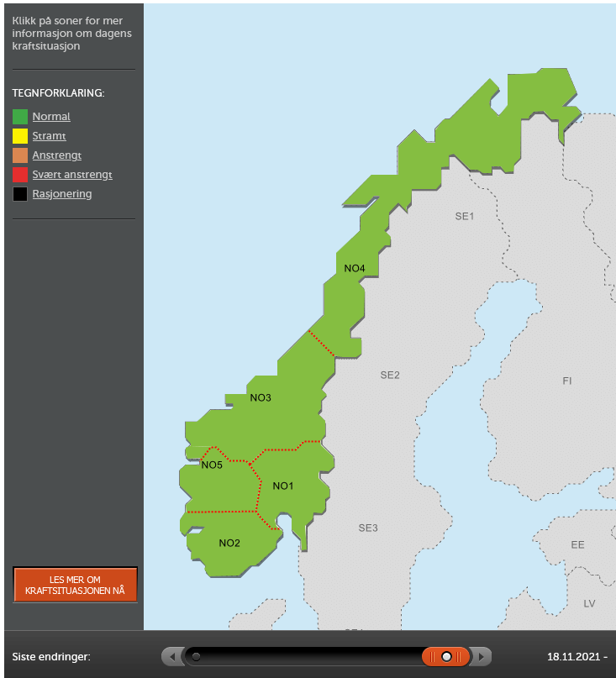Click the yellow Stramt legend swatch
The width and height of the screenshot is (616, 678).
[x=20, y=136]
